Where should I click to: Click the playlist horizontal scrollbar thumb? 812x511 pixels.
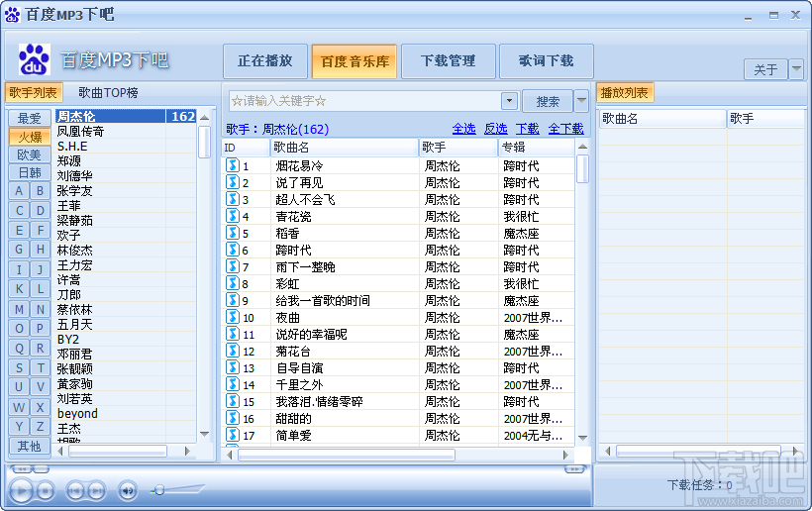(x=698, y=451)
